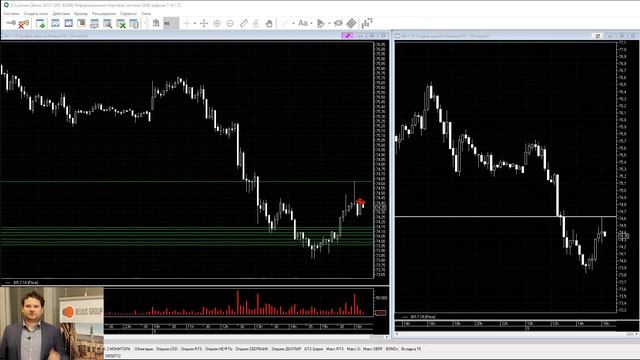This screenshot has height=360, width=640.
Task: Click BR-7.18 [Price] legend in left chart
Action: click(25, 282)
